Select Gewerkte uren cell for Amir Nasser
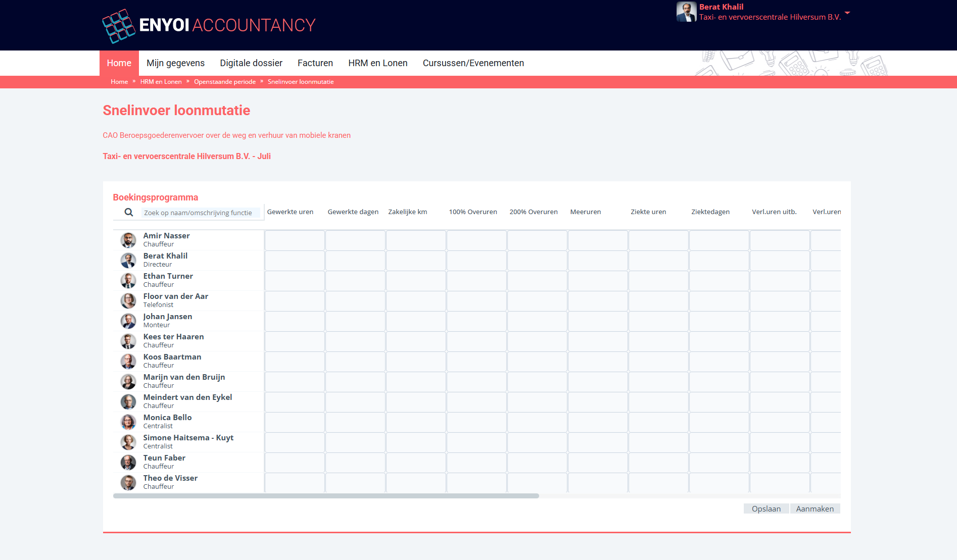Image resolution: width=957 pixels, height=560 pixels. click(295, 240)
